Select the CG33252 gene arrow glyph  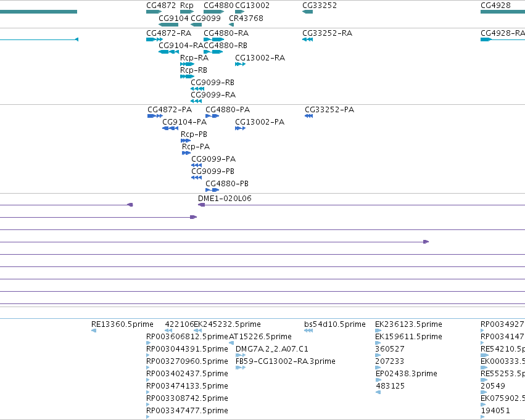pyautogui.click(x=307, y=12)
